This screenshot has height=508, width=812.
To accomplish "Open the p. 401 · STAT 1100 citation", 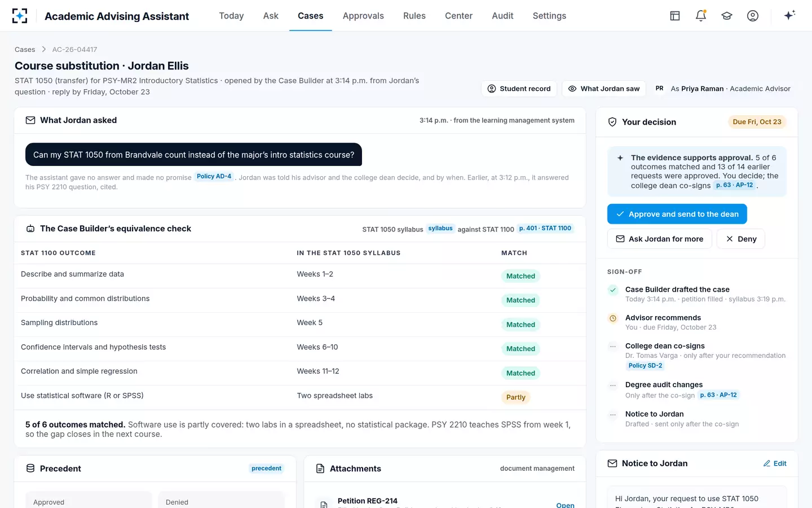I will tap(545, 229).
